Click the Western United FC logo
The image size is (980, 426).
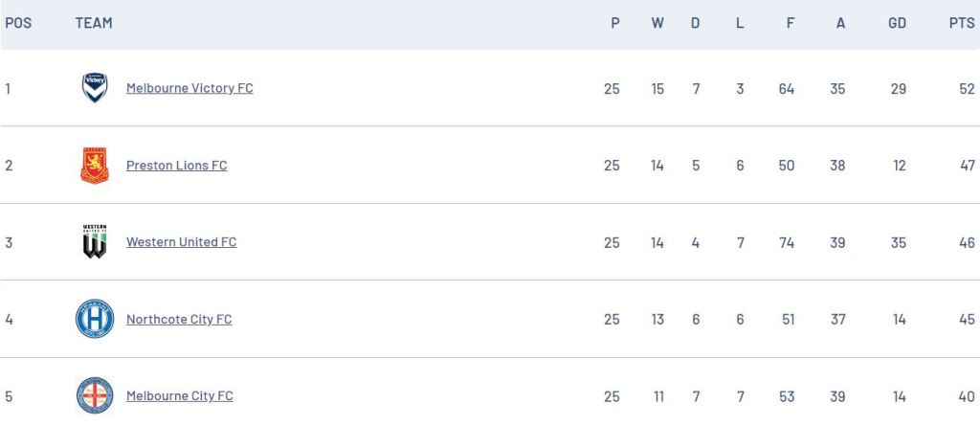coord(95,242)
